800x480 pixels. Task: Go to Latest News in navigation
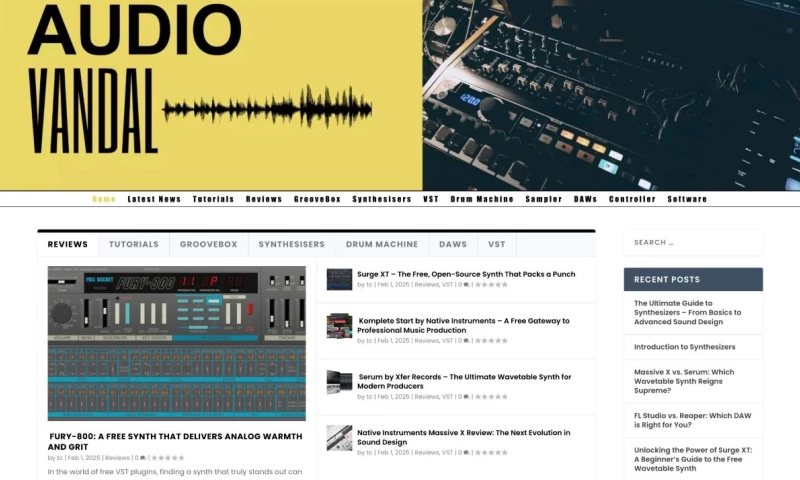point(154,199)
